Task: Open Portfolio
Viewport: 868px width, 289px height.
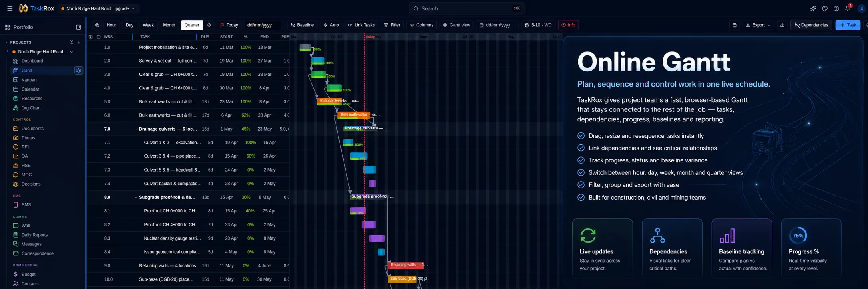Action: click(x=23, y=27)
